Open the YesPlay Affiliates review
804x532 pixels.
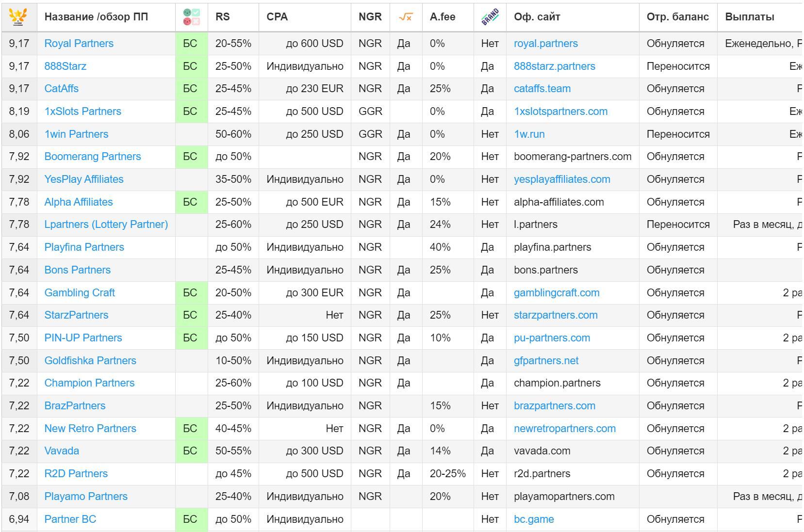[x=83, y=179]
